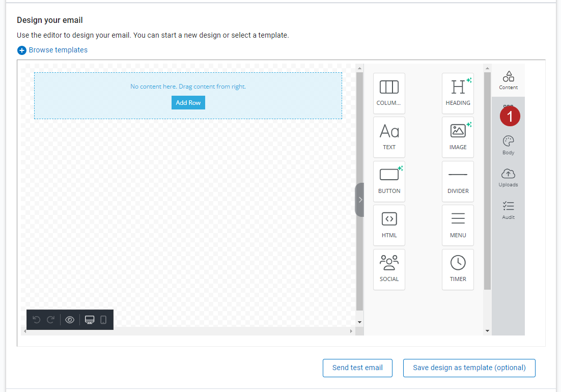Viewport: 561px width, 392px height.
Task: Choose the Timer content block
Action: pyautogui.click(x=458, y=269)
